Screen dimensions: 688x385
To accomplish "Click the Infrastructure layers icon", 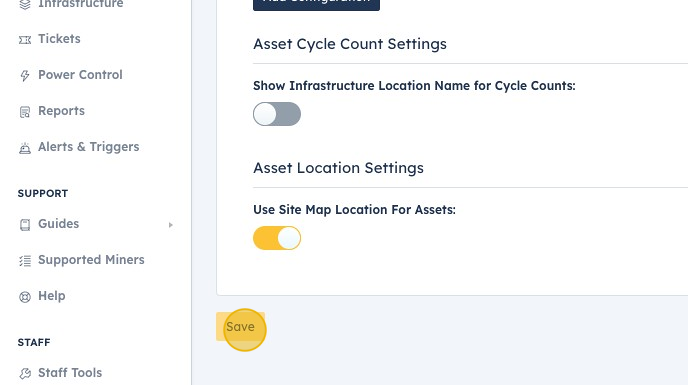I will [25, 4].
